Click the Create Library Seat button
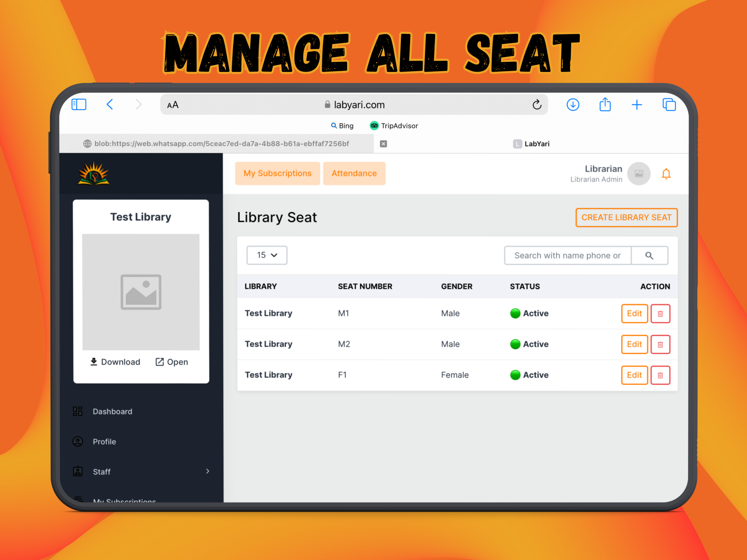747x560 pixels. pyautogui.click(x=626, y=217)
